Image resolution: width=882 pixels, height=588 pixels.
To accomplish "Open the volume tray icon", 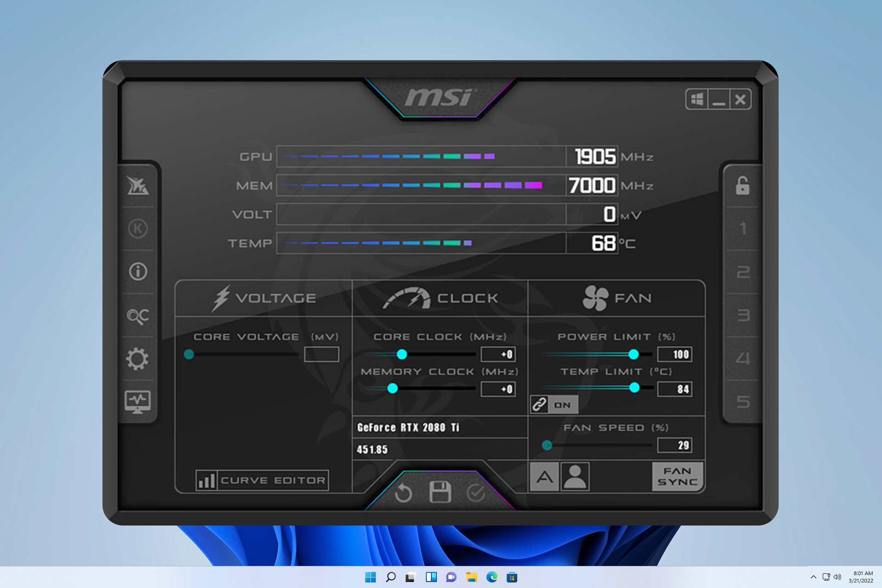I will point(837,577).
